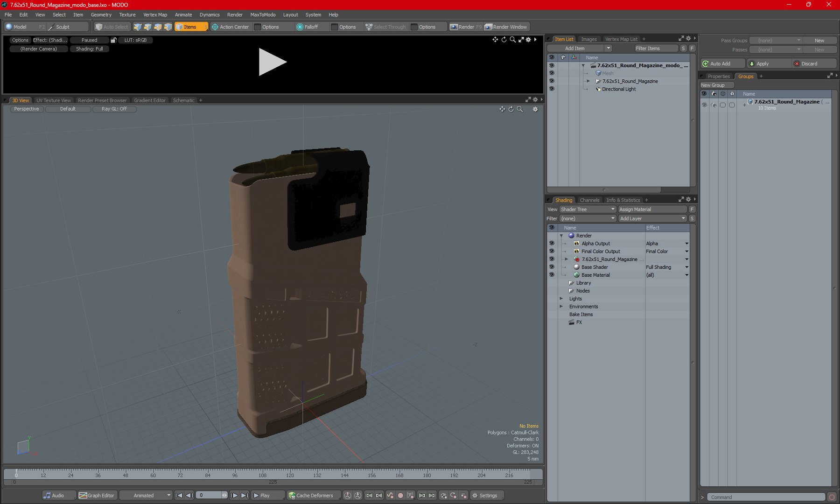
Task: Open the Add Layer dropdown
Action: click(652, 219)
